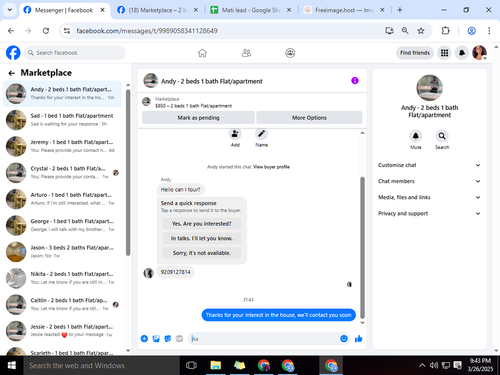
Task: Open the Groups icon in top navigation
Action: click(290, 53)
